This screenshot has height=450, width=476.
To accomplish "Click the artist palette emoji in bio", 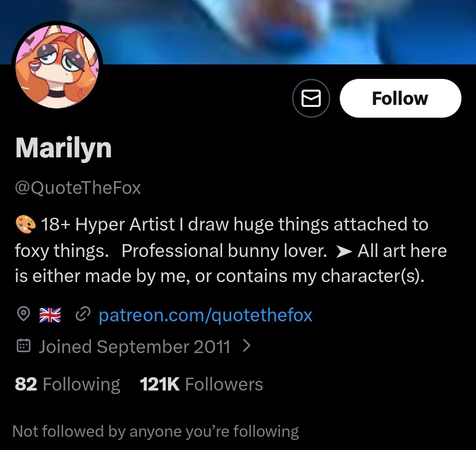I will [26, 224].
